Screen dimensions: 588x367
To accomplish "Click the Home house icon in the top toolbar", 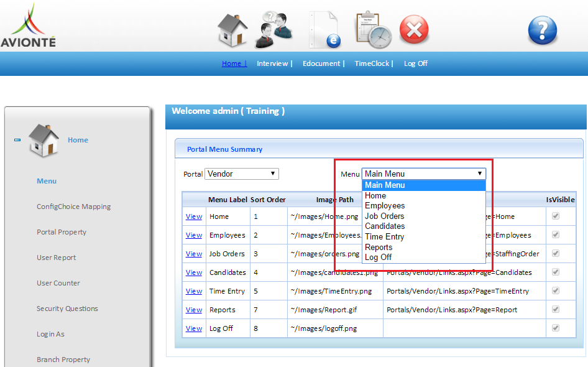I will pos(232,30).
